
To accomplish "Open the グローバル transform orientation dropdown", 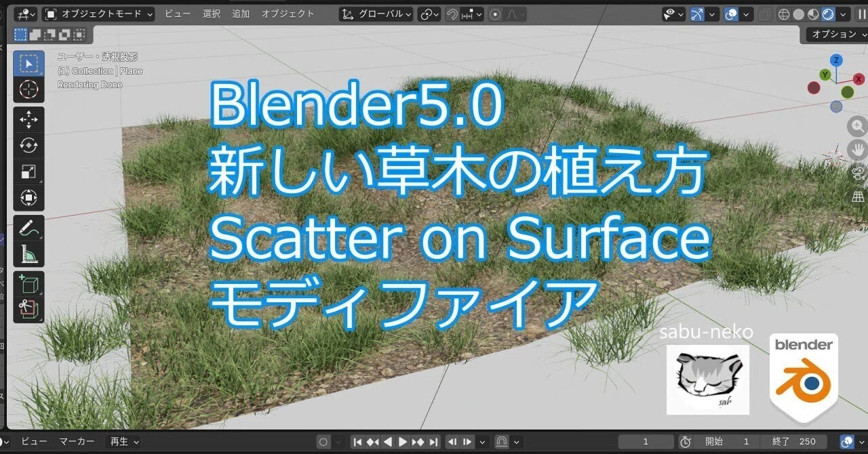I will [376, 14].
